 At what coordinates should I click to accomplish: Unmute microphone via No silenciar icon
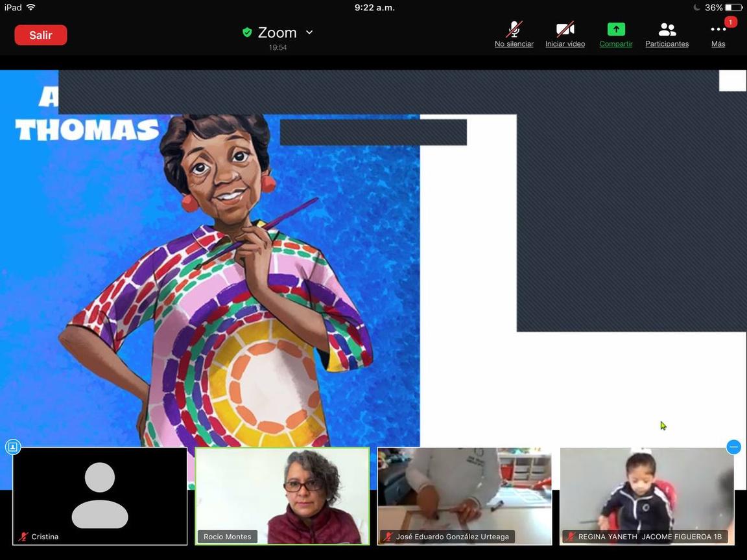(x=514, y=30)
